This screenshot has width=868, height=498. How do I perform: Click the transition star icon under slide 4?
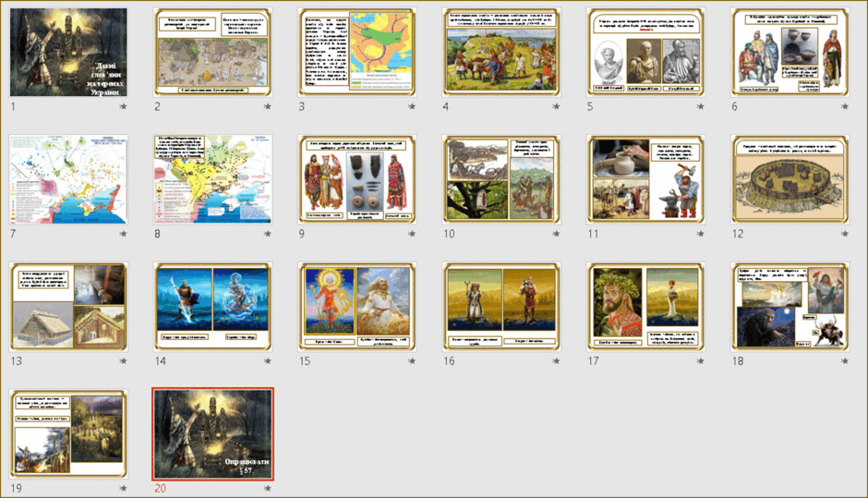556,106
